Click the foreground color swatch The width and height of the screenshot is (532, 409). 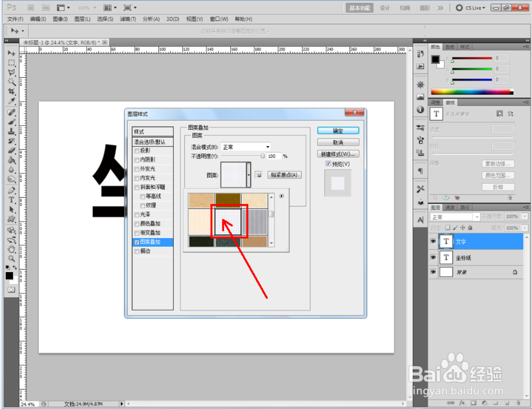click(9, 275)
